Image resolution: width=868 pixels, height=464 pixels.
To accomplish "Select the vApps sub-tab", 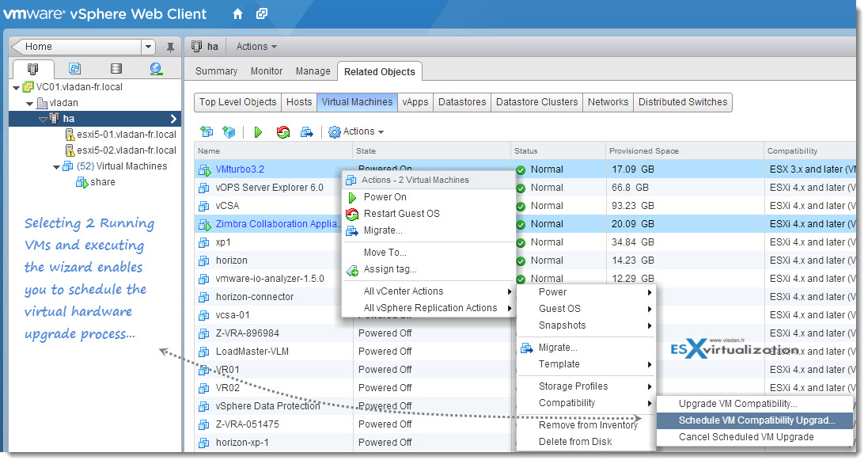I will [415, 102].
